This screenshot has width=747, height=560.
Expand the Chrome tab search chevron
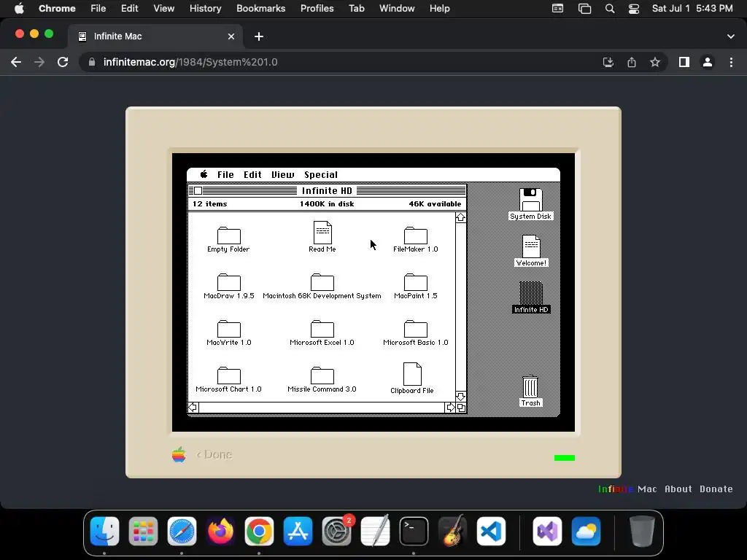pyautogui.click(x=731, y=36)
